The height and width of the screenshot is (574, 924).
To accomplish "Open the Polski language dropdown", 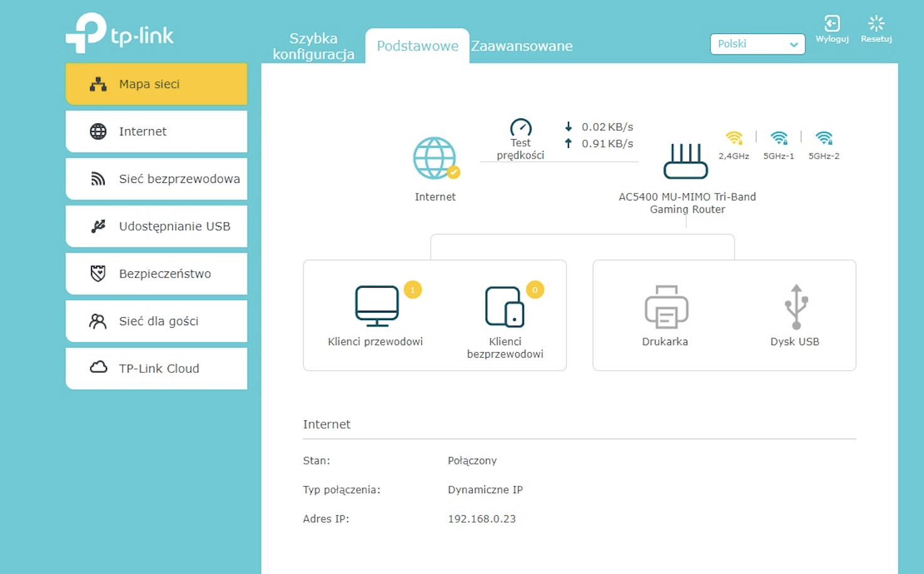I will click(x=757, y=44).
